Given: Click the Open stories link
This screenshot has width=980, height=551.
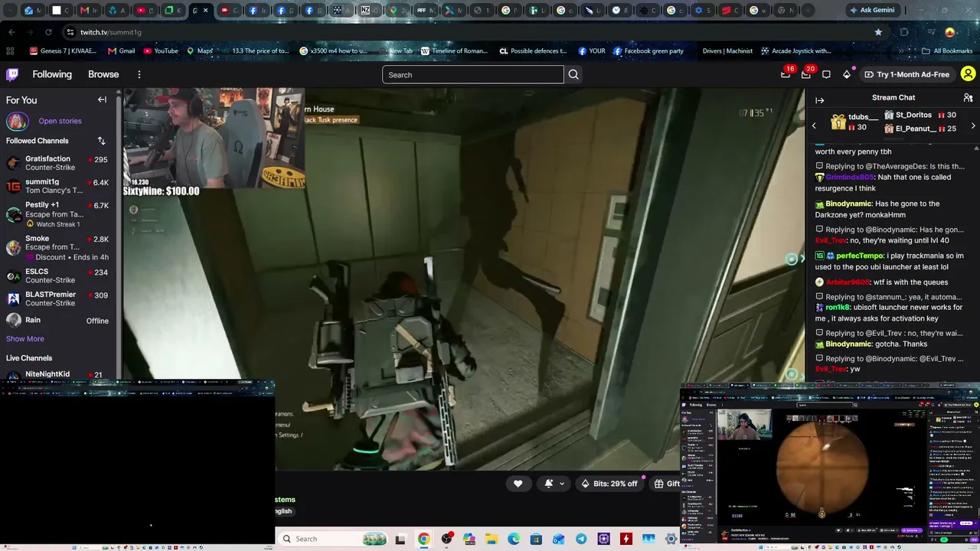Looking at the screenshot, I should pos(60,121).
